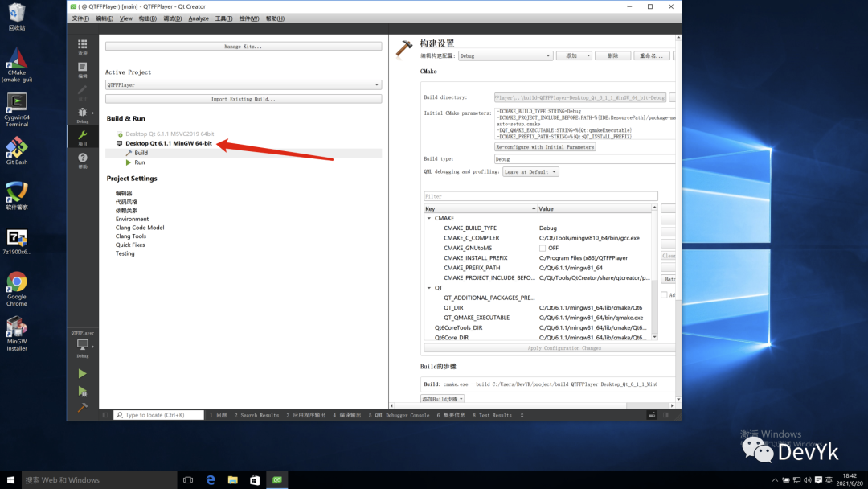
Task: Click the Qt Creator icon in taskbar
Action: (x=276, y=479)
